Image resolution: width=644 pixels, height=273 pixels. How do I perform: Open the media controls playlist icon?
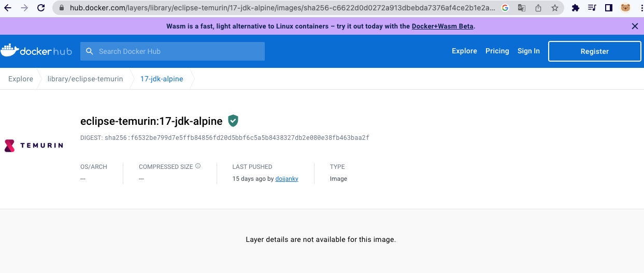tap(592, 8)
